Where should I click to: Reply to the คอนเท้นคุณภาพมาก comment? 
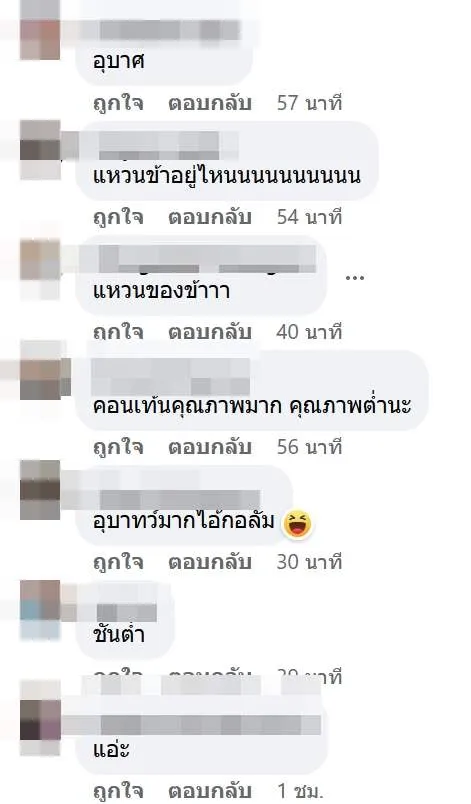pos(210,448)
